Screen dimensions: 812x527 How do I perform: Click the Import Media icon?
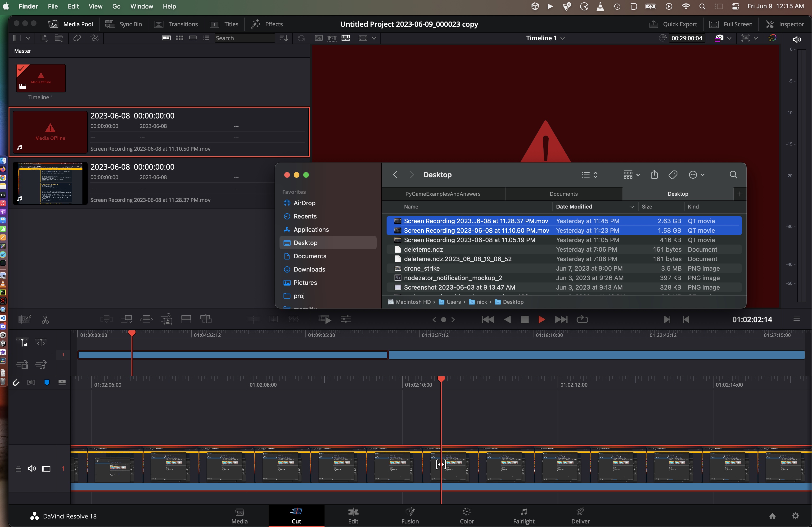[44, 38]
